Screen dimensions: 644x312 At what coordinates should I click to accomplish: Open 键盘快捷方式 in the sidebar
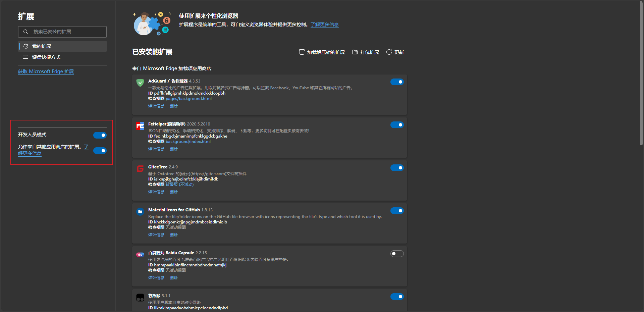pyautogui.click(x=46, y=57)
